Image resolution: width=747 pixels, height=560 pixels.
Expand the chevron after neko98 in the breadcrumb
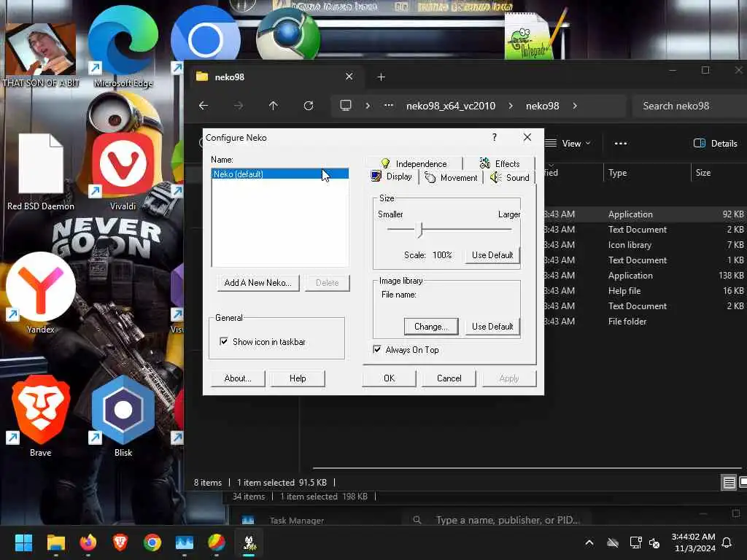(575, 106)
